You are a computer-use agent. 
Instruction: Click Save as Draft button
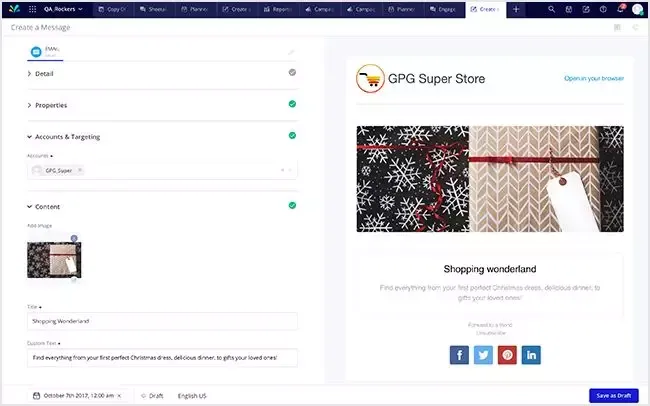tap(613, 395)
